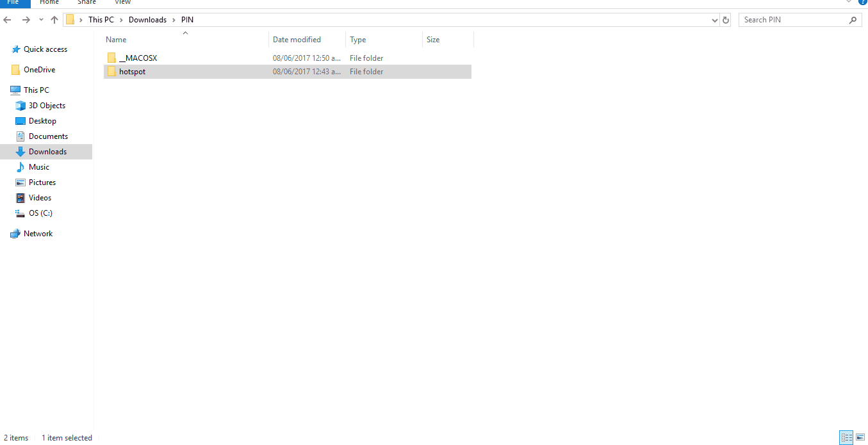
Task: Focus the Search PIN box
Action: (x=794, y=20)
